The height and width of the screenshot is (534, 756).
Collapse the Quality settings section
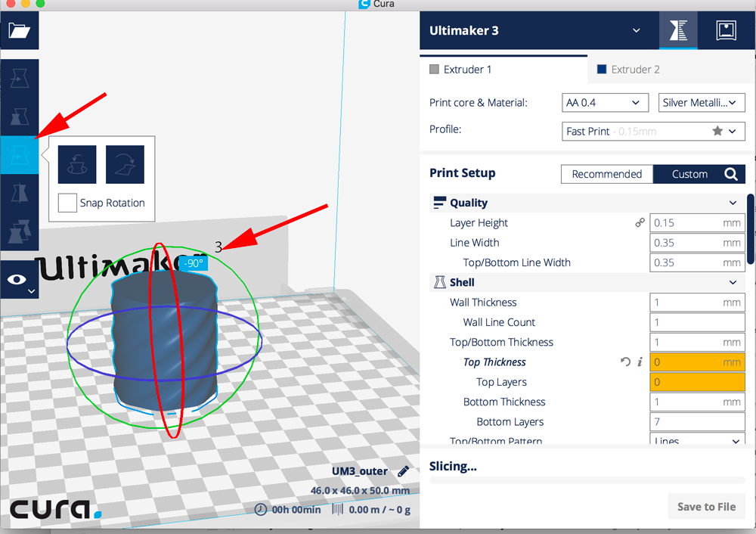point(733,203)
